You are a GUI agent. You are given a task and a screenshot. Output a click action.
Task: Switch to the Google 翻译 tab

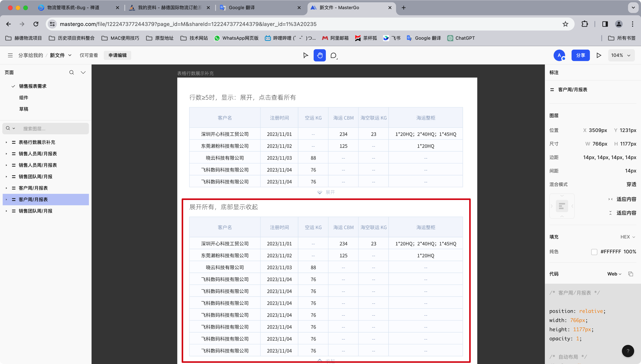[x=242, y=7]
